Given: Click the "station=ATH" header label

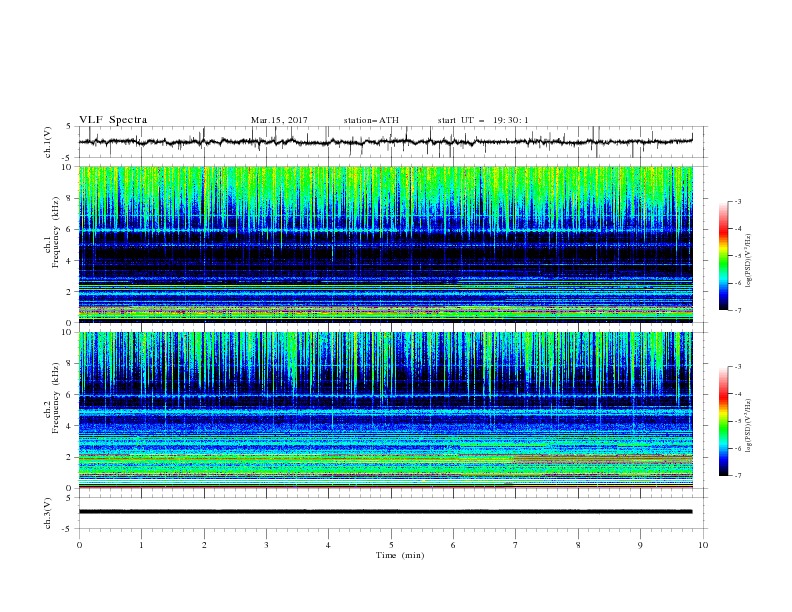Looking at the screenshot, I should (x=371, y=120).
